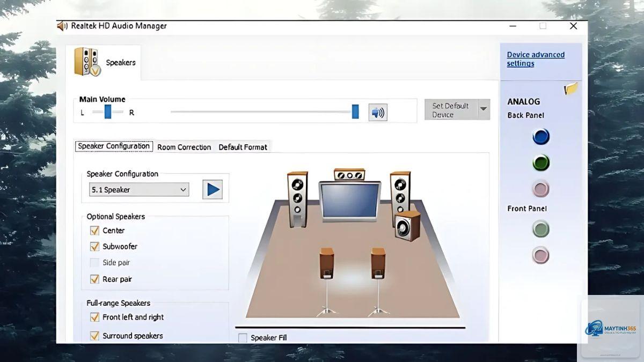Toggle Front left and right full-range
The width and height of the screenshot is (644, 362).
94,317
